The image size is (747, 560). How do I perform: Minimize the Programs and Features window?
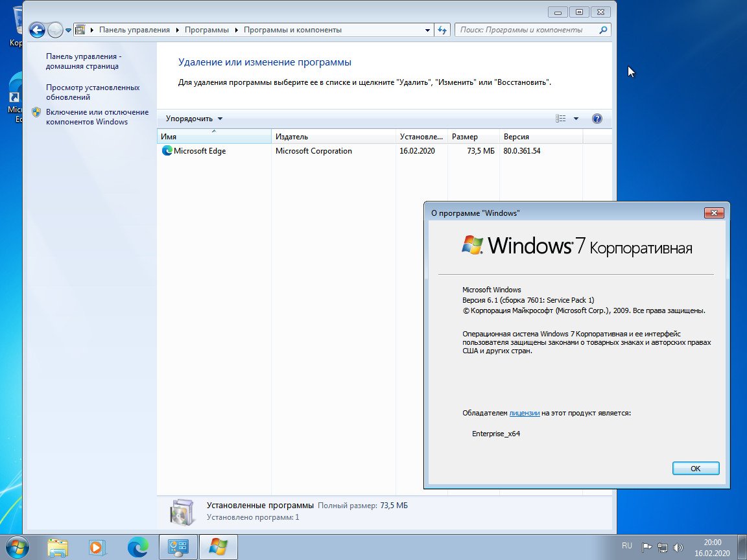558,12
